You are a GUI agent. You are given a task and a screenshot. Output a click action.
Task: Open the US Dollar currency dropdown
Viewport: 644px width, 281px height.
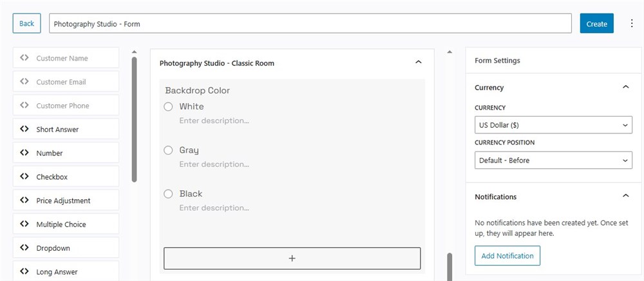(x=553, y=125)
